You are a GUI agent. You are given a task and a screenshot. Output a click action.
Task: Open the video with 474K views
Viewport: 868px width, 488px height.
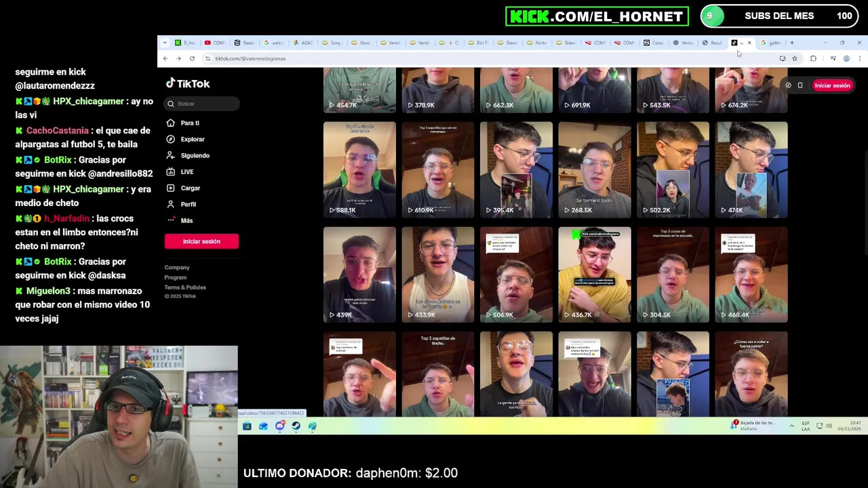(751, 169)
